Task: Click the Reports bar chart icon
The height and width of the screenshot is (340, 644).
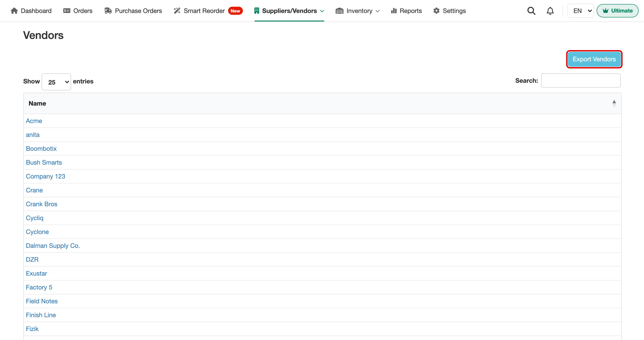Action: coord(394,11)
